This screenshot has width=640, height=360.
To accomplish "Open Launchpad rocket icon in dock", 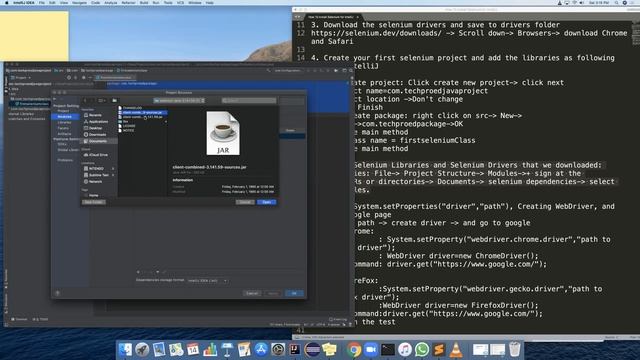I will (142, 350).
